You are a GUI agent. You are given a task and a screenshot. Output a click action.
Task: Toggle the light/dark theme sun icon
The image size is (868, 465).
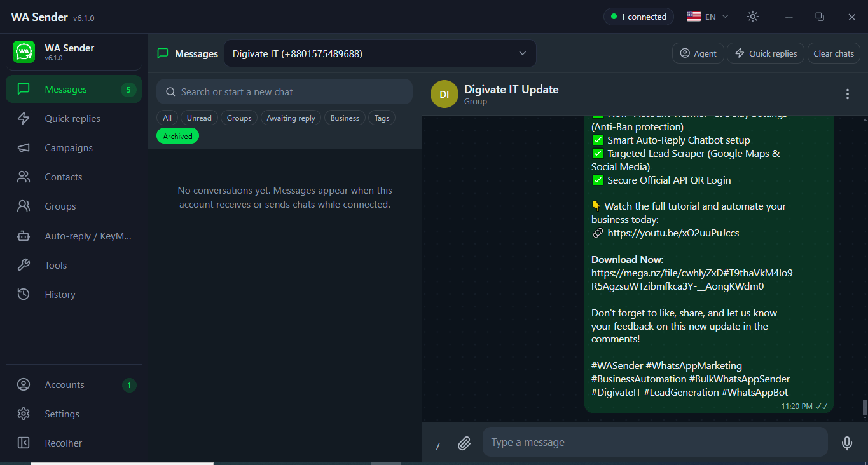[753, 17]
